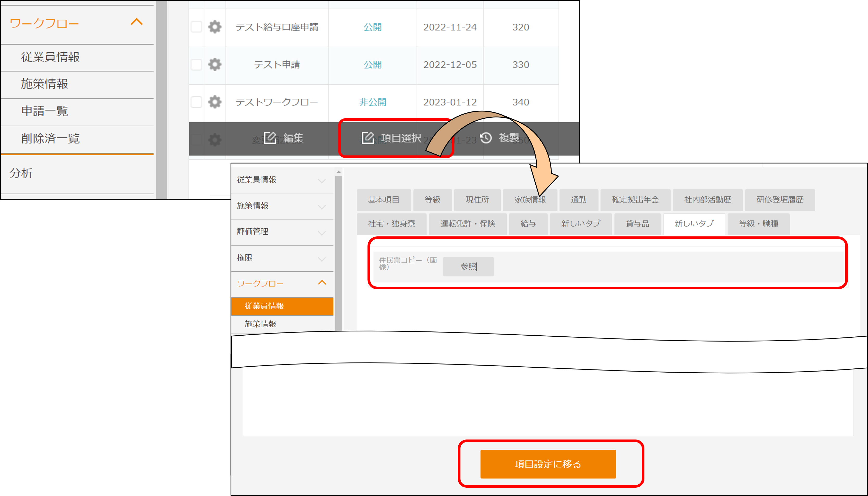Switch to 現住所 tab
The width and height of the screenshot is (868, 496).
tap(477, 200)
